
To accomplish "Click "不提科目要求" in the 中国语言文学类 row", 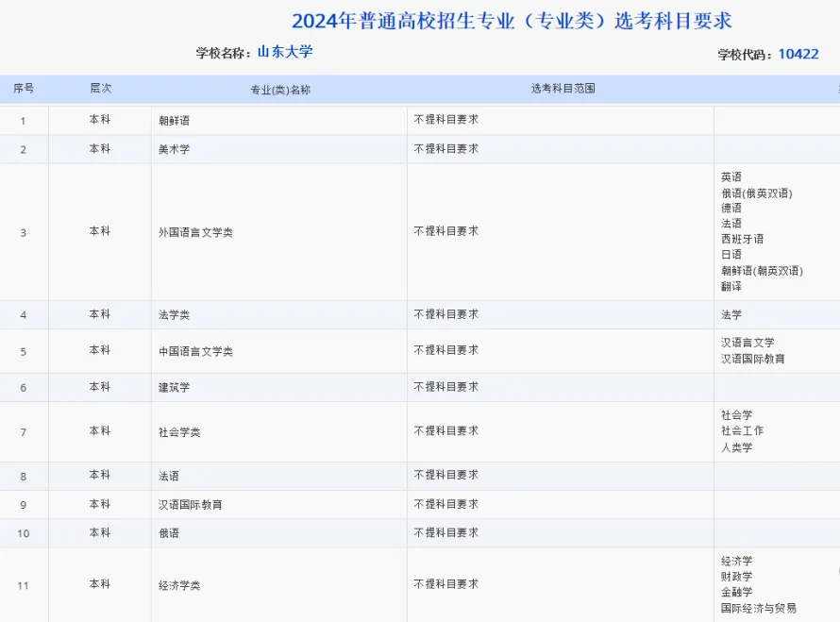I will pyautogui.click(x=445, y=350).
